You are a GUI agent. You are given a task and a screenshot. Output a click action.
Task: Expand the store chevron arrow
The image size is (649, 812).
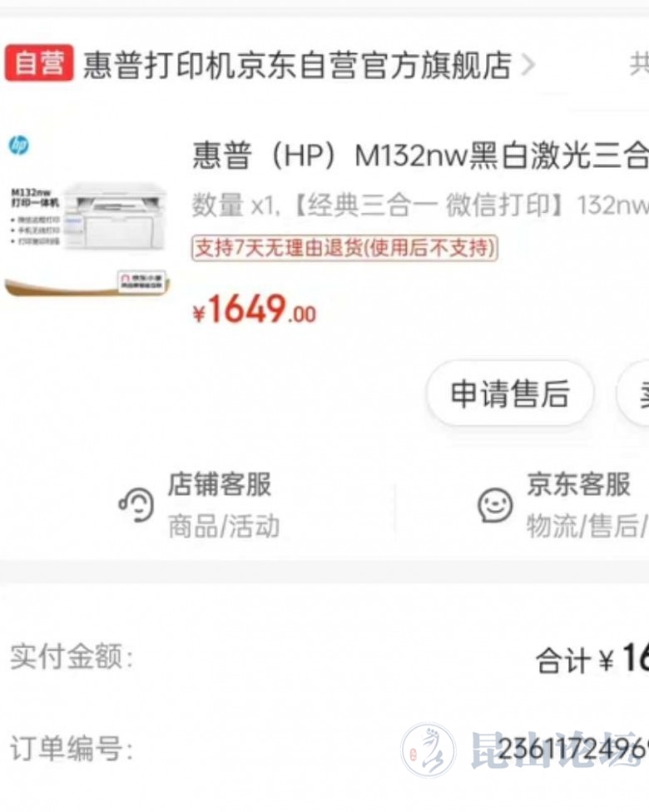click(528, 65)
